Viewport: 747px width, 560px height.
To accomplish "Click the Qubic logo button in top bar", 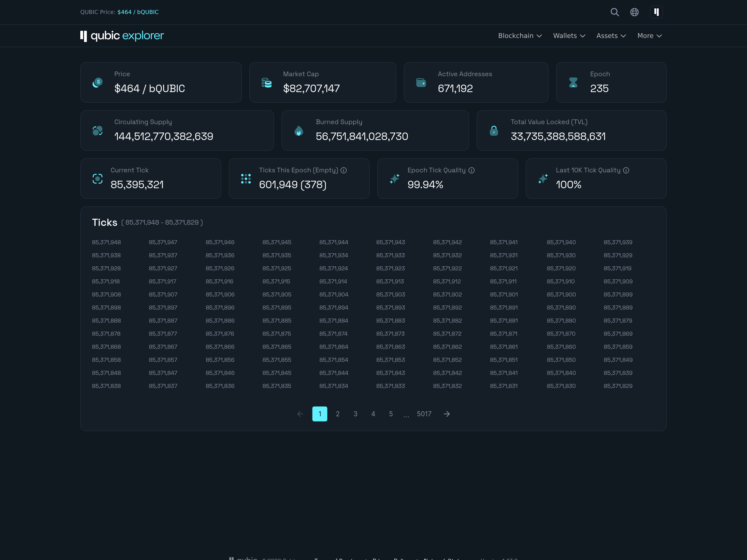I will [x=656, y=12].
